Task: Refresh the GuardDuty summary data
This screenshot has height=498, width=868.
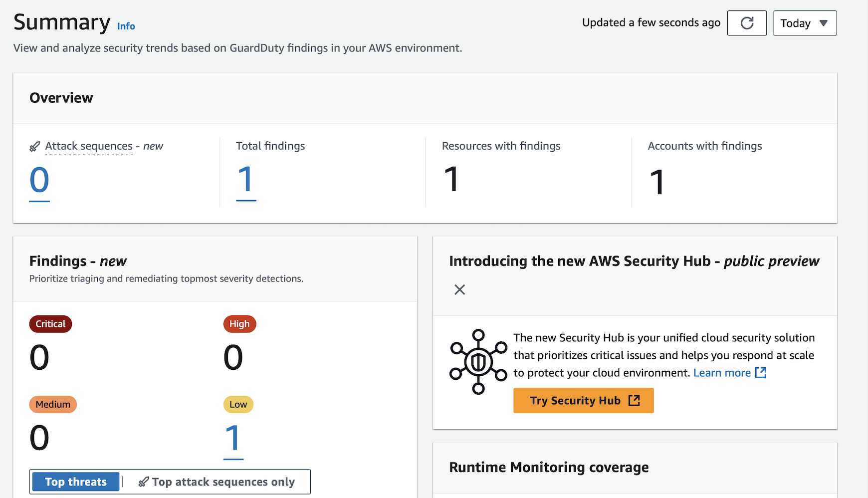Action: tap(747, 23)
